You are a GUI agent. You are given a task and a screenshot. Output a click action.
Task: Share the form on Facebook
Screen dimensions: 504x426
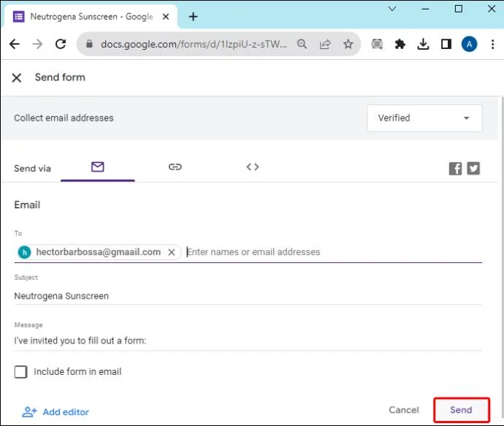click(455, 169)
